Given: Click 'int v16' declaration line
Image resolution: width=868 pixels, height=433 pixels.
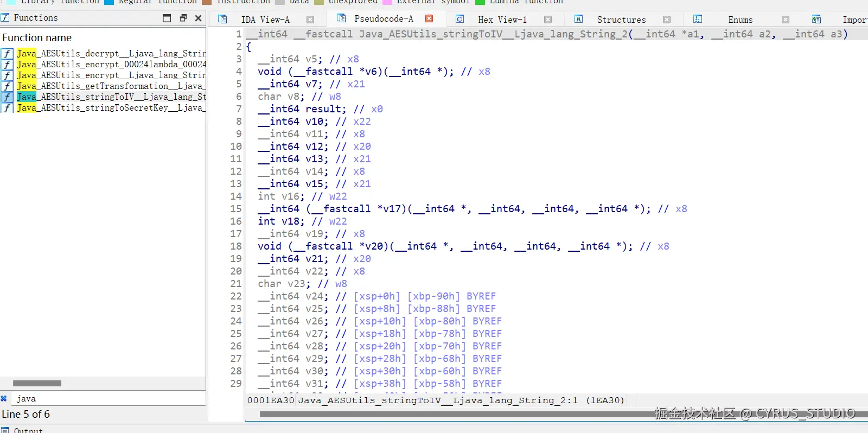Looking at the screenshot, I should pyautogui.click(x=302, y=196).
